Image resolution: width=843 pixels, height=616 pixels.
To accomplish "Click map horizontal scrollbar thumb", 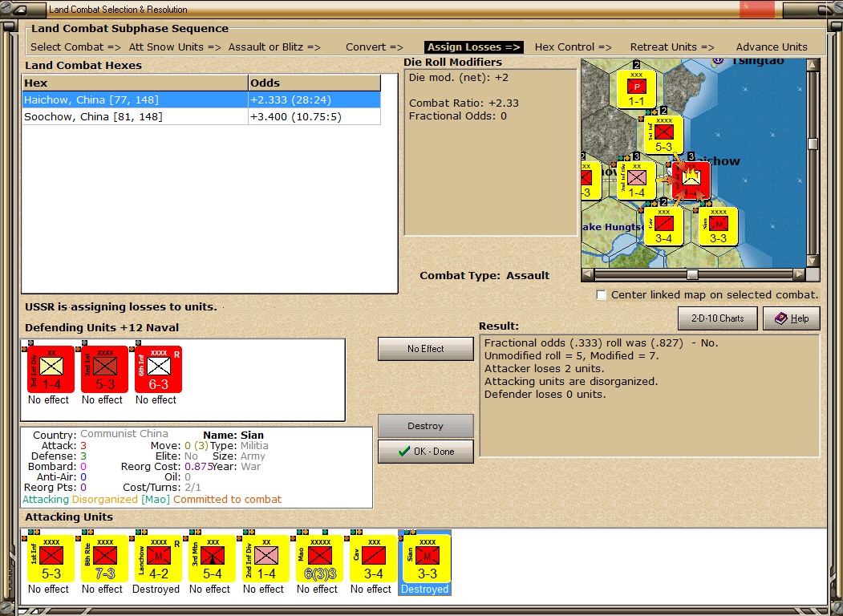I will 692,274.
